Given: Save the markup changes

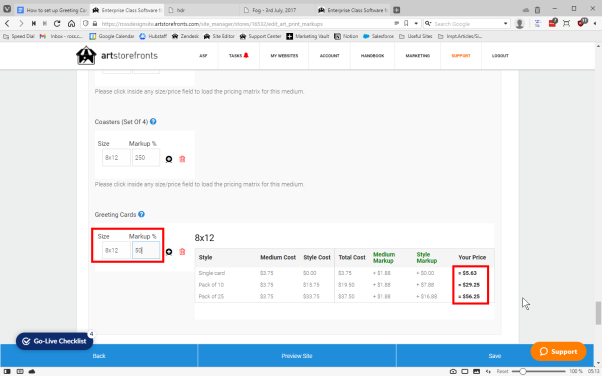Looking at the screenshot, I should [x=494, y=356].
